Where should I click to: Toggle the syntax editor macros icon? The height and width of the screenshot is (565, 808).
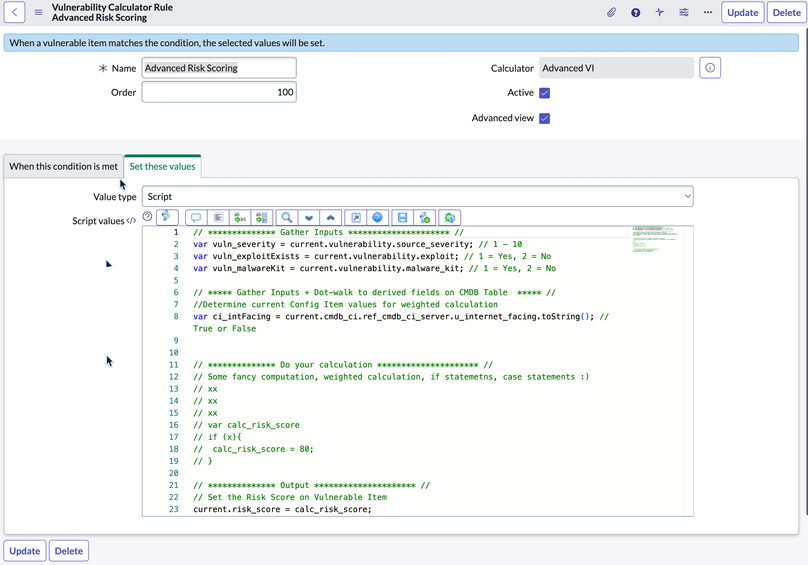tap(167, 217)
